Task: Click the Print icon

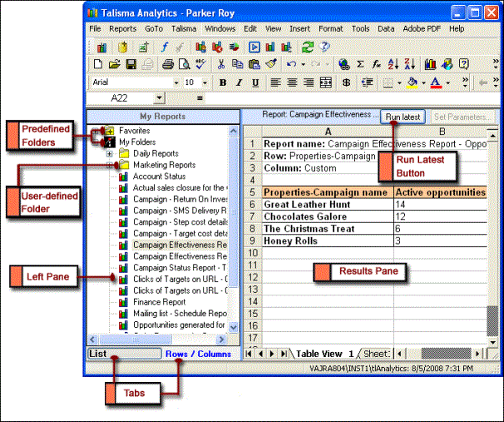Action: coord(167,64)
